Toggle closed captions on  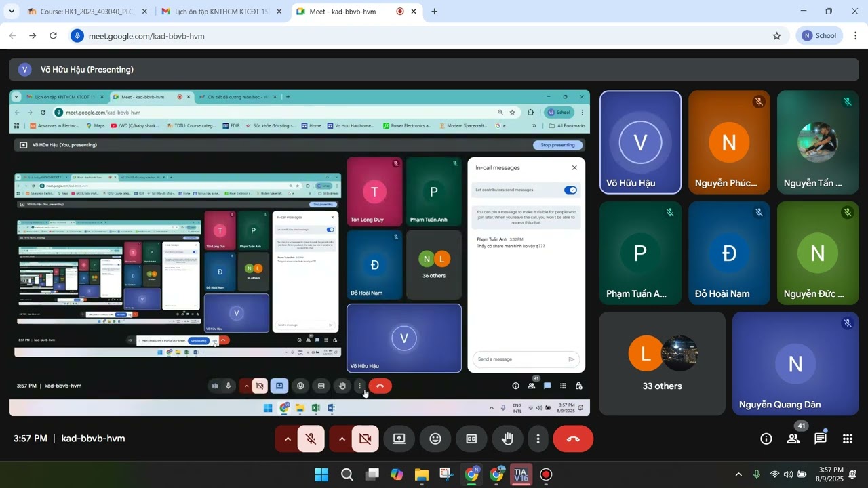(x=471, y=439)
